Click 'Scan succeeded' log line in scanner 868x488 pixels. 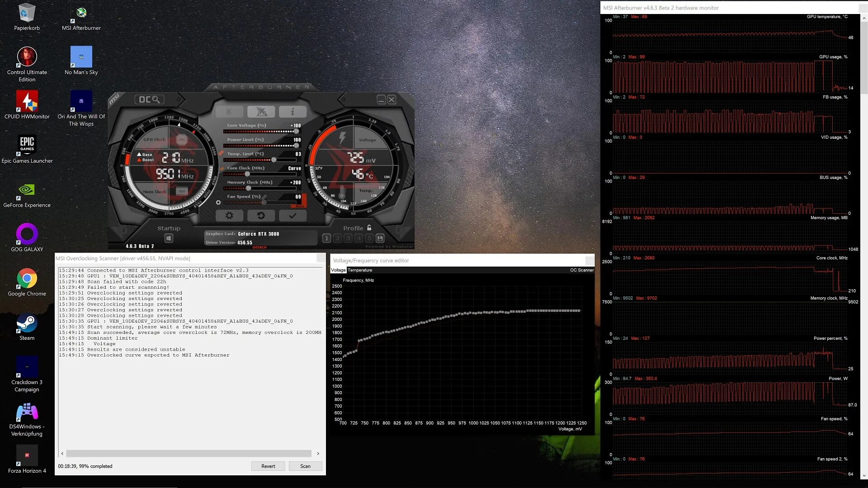pos(190,333)
